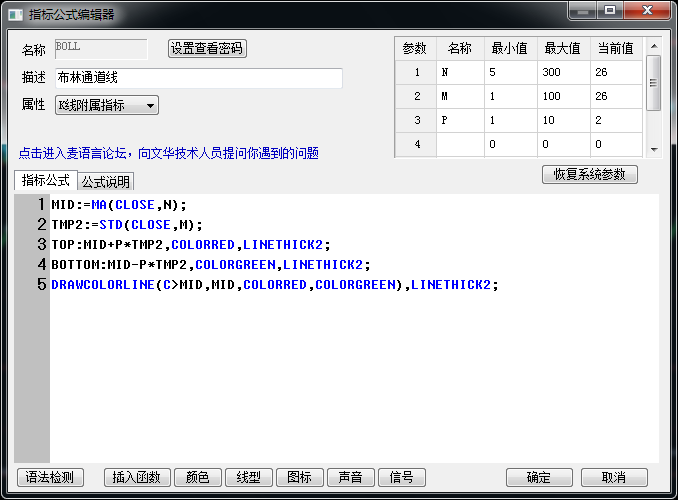This screenshot has width=678, height=500.
Task: Open the 线型 line style button
Action: (249, 477)
